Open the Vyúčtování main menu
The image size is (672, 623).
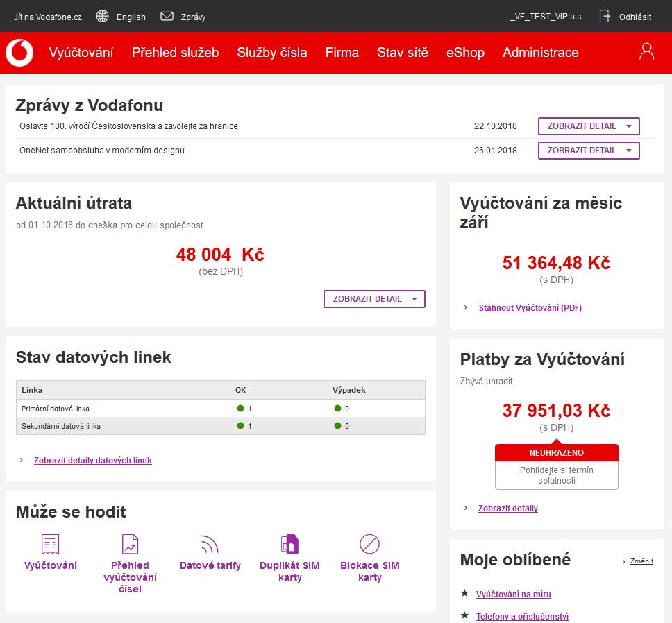click(x=81, y=52)
